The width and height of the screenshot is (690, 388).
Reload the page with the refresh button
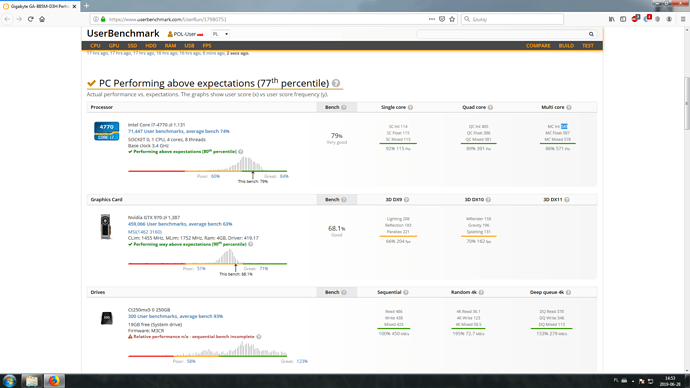coord(30,19)
